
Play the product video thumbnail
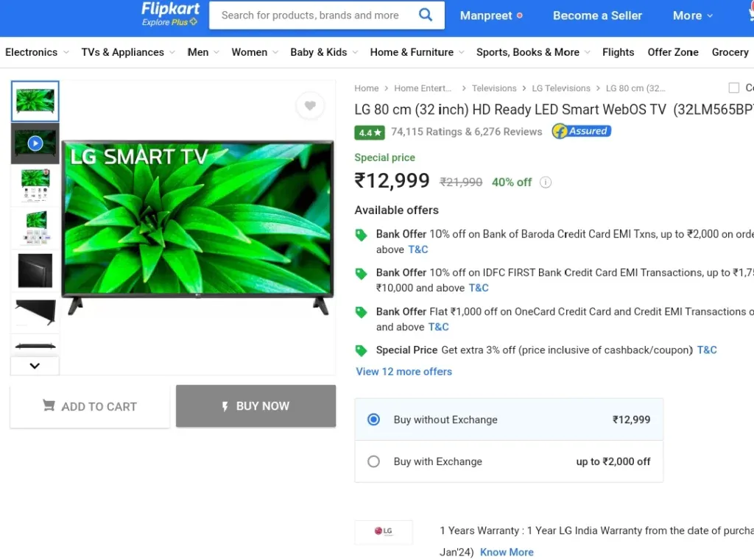point(35,143)
